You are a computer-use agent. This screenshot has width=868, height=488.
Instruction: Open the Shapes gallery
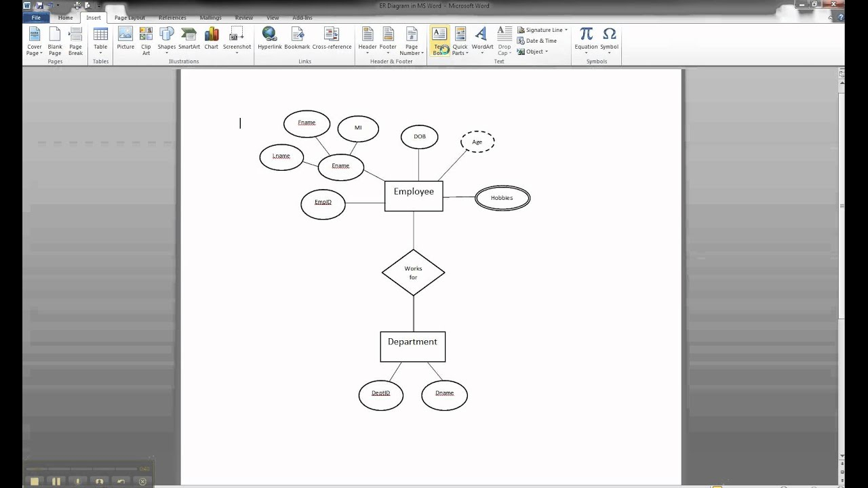pyautogui.click(x=167, y=41)
